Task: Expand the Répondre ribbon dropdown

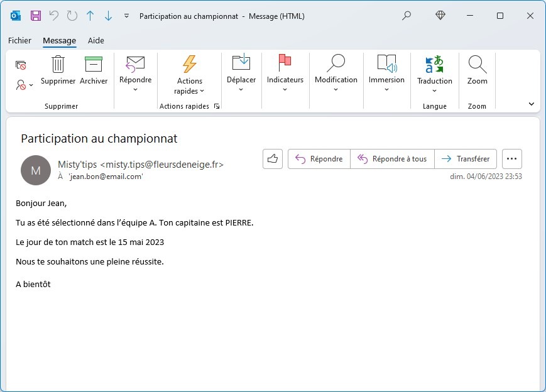Action: coord(135,89)
